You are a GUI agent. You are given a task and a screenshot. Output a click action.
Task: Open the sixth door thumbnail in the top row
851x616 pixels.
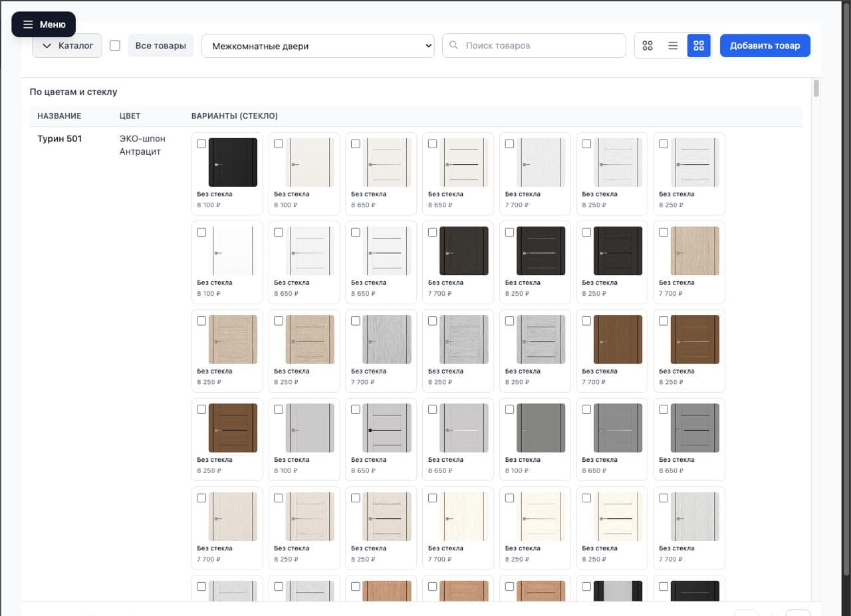click(618, 162)
